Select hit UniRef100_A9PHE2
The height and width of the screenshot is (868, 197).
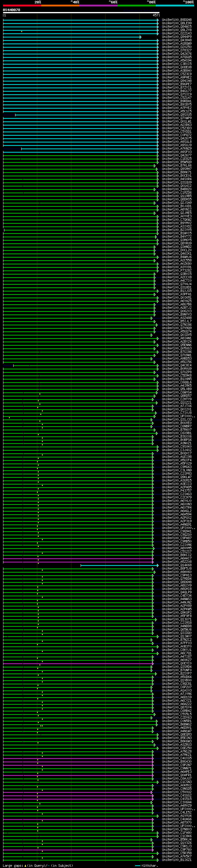tap(176, 78)
